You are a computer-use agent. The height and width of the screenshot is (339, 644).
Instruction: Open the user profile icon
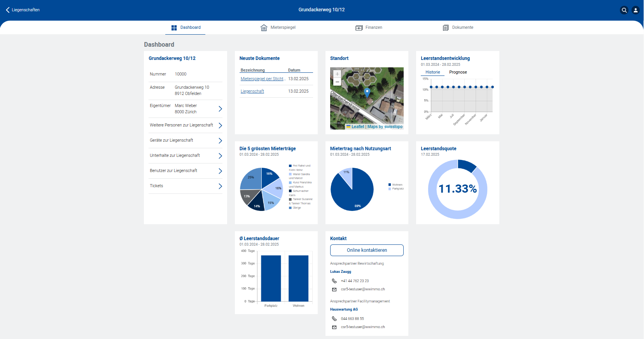[x=635, y=10]
